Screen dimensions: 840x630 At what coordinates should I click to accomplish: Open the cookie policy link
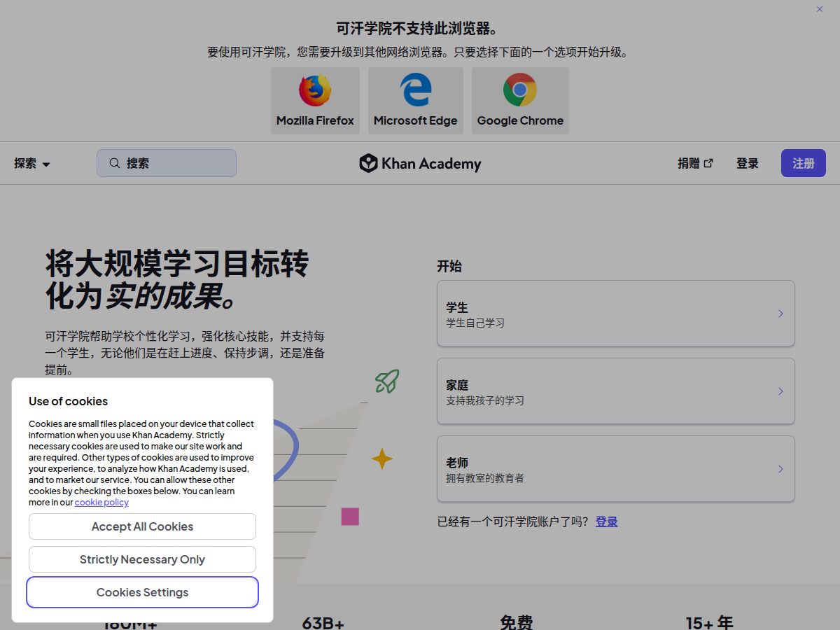coord(101,502)
